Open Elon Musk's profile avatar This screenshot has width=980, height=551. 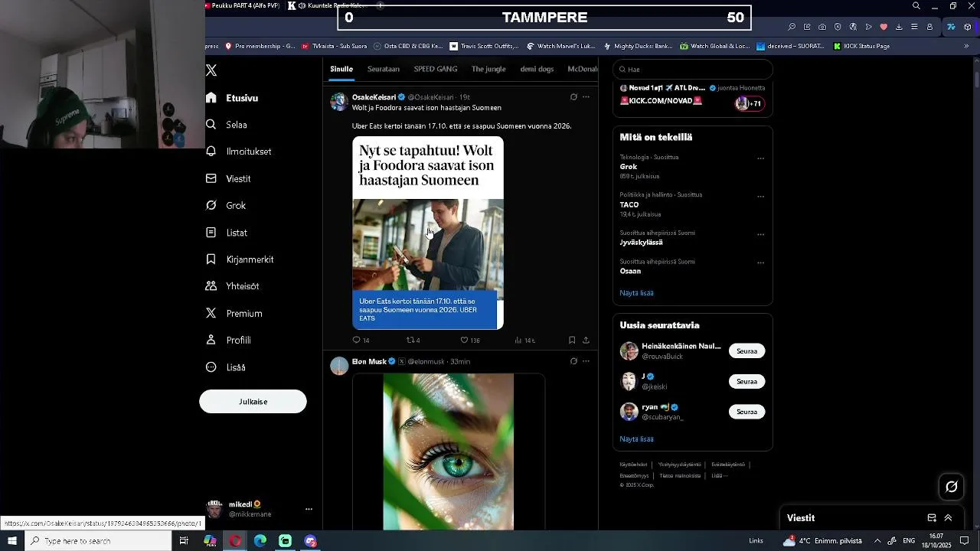tap(339, 366)
